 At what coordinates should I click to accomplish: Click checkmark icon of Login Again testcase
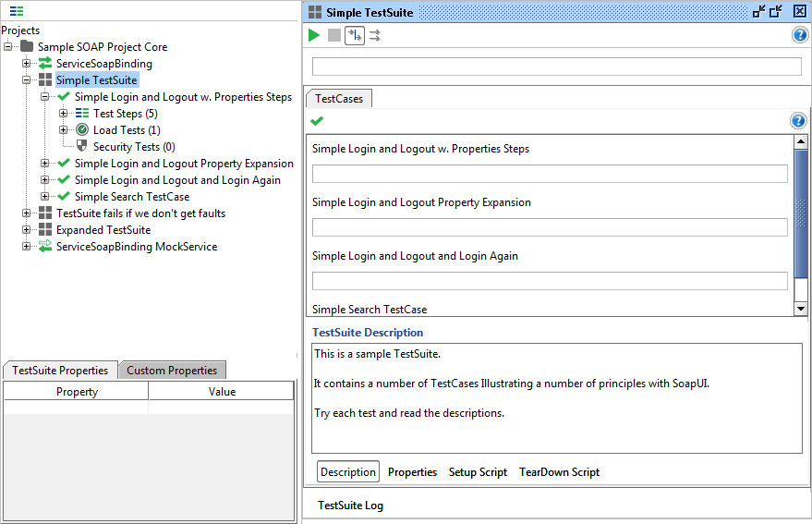click(x=64, y=179)
